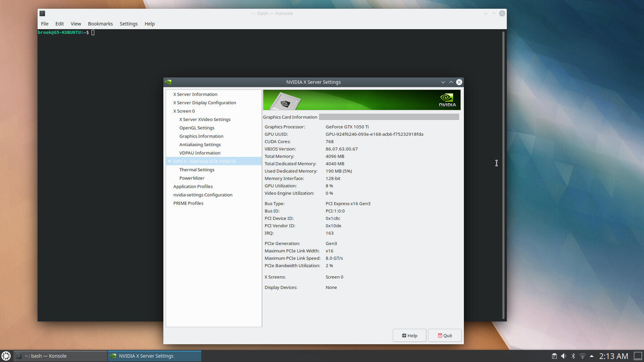Click Maximum PCIe Link Speed value 8.0 GT/s

(x=334, y=258)
